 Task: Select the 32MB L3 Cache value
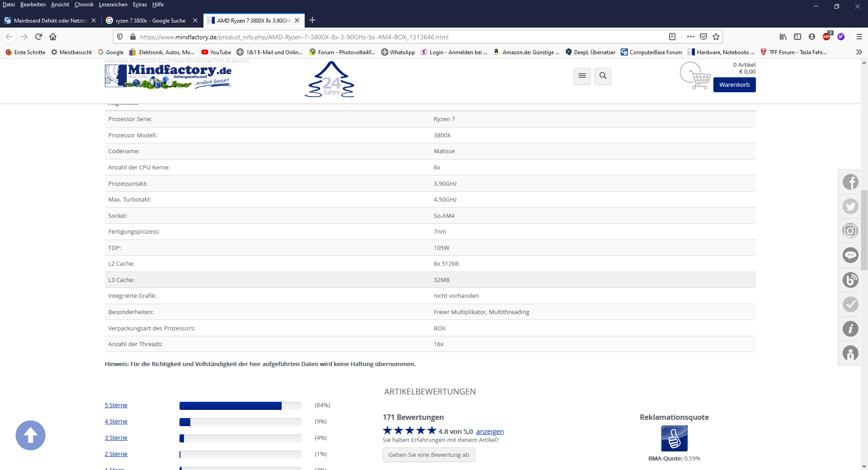(x=442, y=280)
